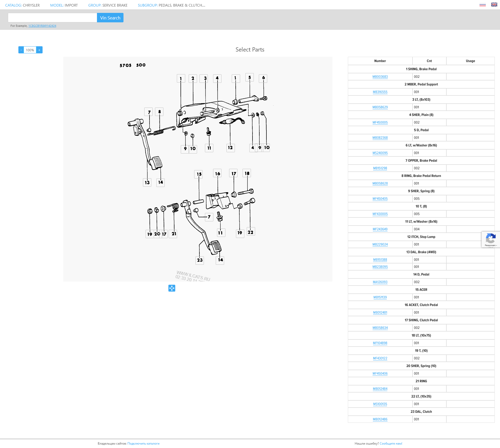Click the move/pan diagram icon
500x448 pixels.
[172, 288]
